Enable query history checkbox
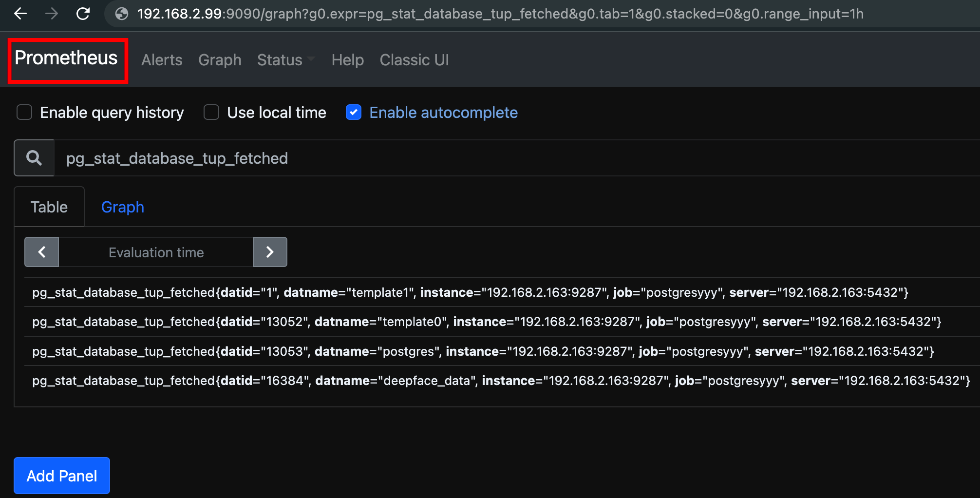This screenshot has width=980, height=498. coord(24,112)
